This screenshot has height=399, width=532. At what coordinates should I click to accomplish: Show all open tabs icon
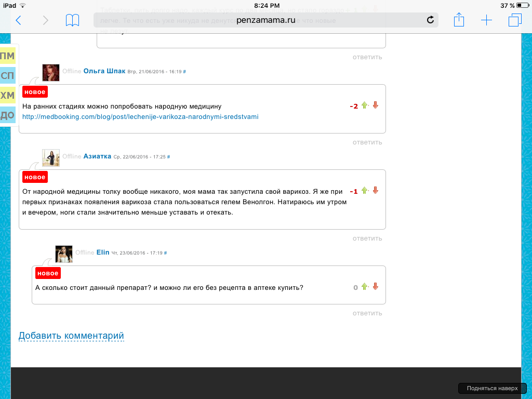[515, 20]
